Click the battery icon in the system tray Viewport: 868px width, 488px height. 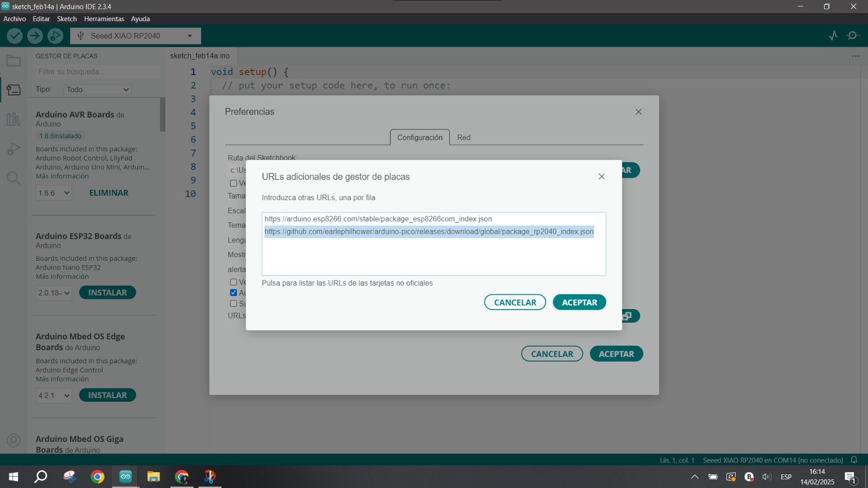(x=713, y=477)
